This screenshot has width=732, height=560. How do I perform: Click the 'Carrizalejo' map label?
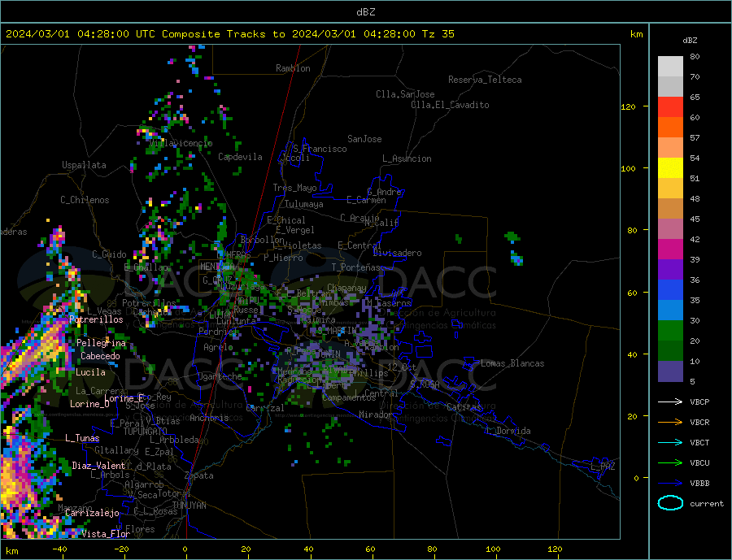pos(92,513)
